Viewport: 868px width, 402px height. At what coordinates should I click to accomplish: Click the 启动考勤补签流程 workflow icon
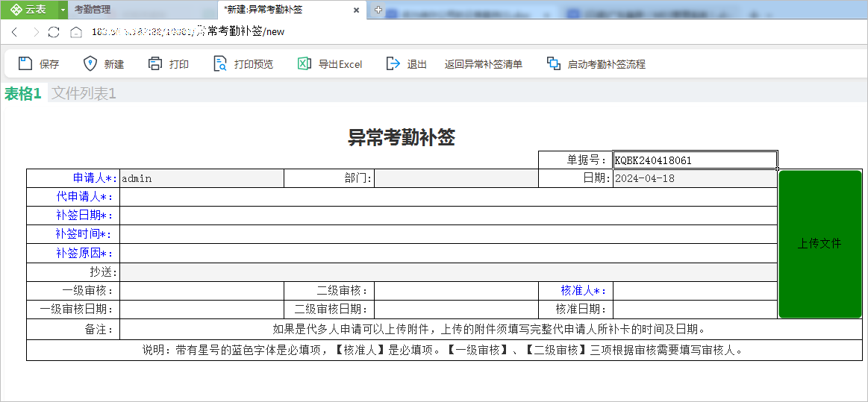(x=554, y=63)
